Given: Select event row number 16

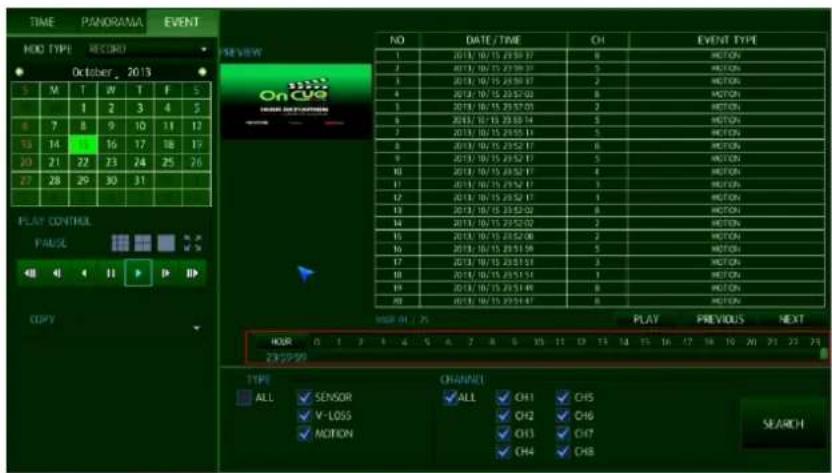Looking at the screenshot, I should click(x=600, y=249).
